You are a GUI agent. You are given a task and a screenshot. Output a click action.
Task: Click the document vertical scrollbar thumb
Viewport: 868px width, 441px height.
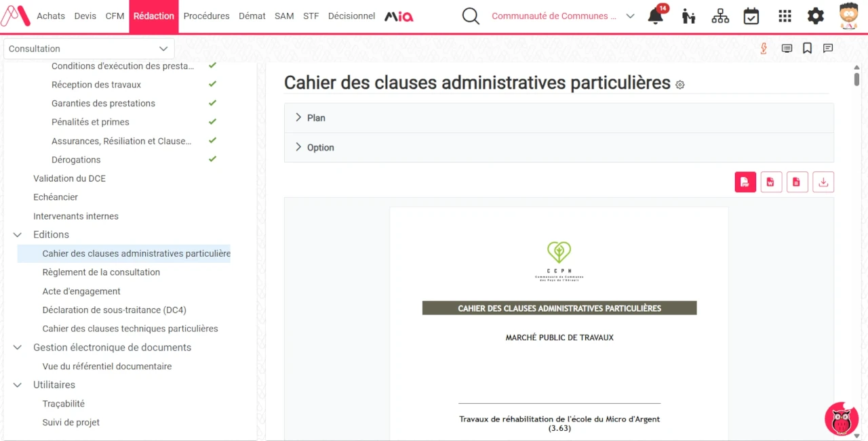point(856,79)
